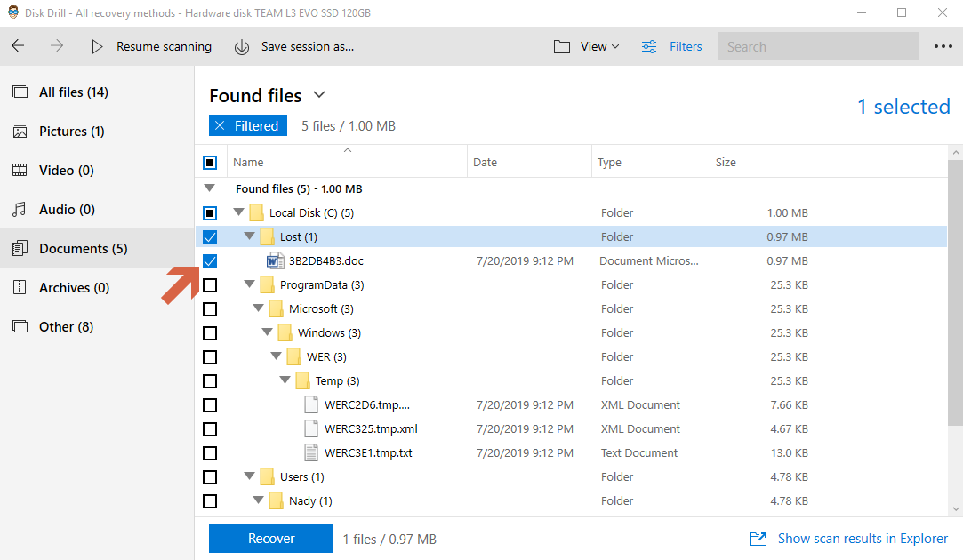The width and height of the screenshot is (963, 560).
Task: Click the Recover button
Action: pyautogui.click(x=270, y=538)
